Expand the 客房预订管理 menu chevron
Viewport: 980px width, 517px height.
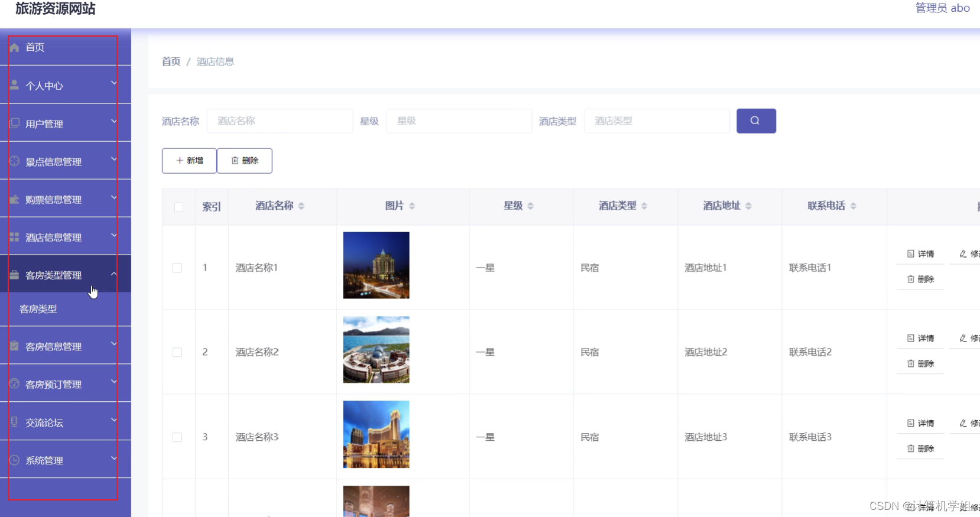tap(114, 382)
